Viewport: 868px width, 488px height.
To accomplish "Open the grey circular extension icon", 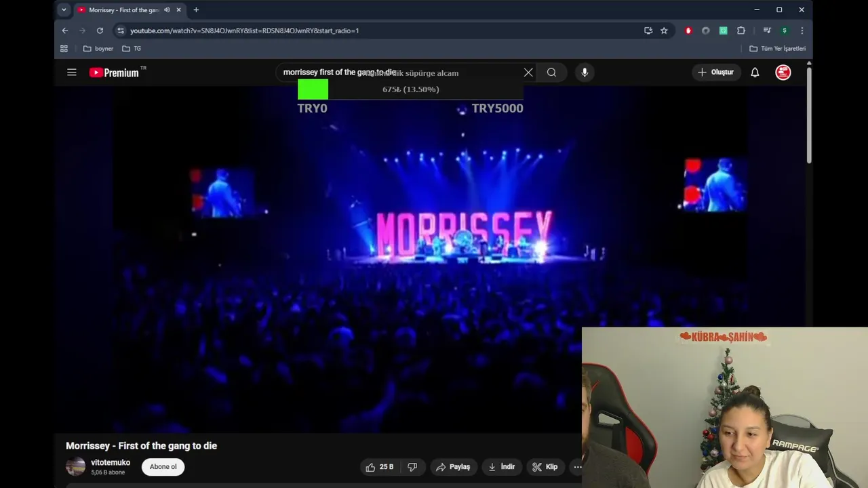I will 706,30.
